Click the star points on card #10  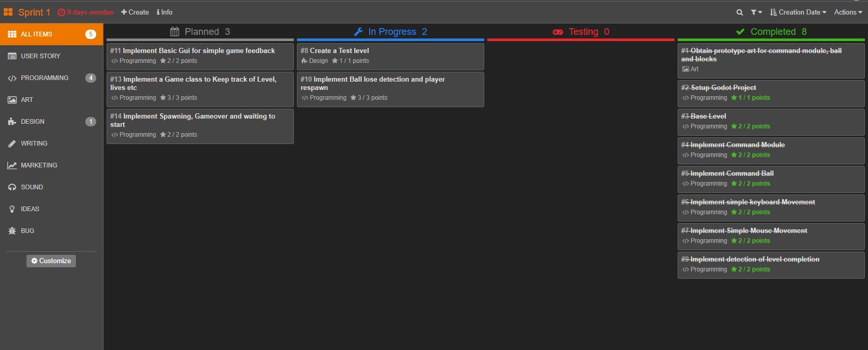(369, 98)
